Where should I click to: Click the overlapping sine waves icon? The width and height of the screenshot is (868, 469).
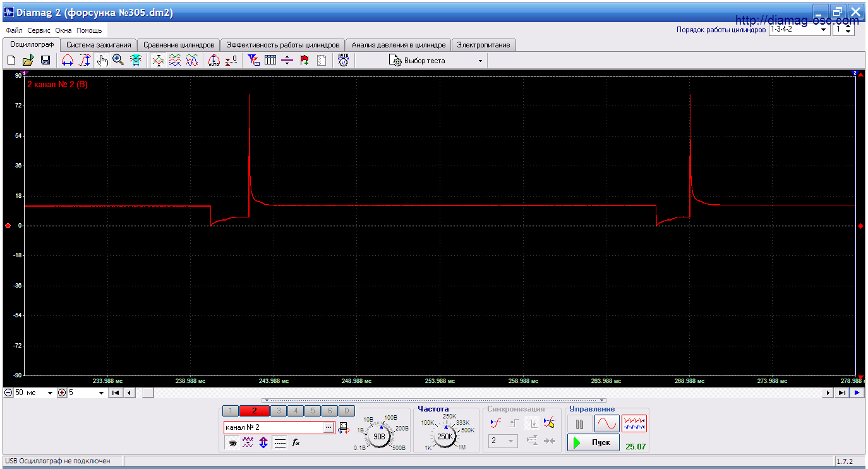click(x=192, y=60)
